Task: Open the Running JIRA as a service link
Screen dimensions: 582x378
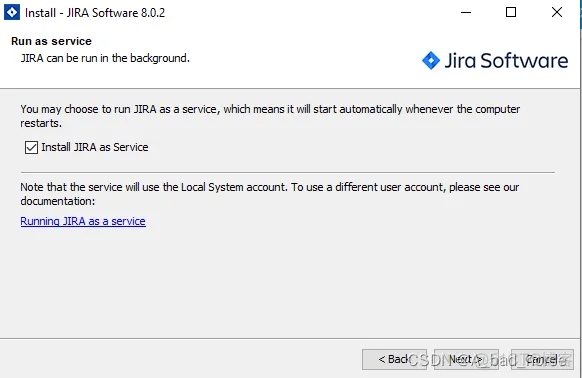Action: [x=83, y=221]
